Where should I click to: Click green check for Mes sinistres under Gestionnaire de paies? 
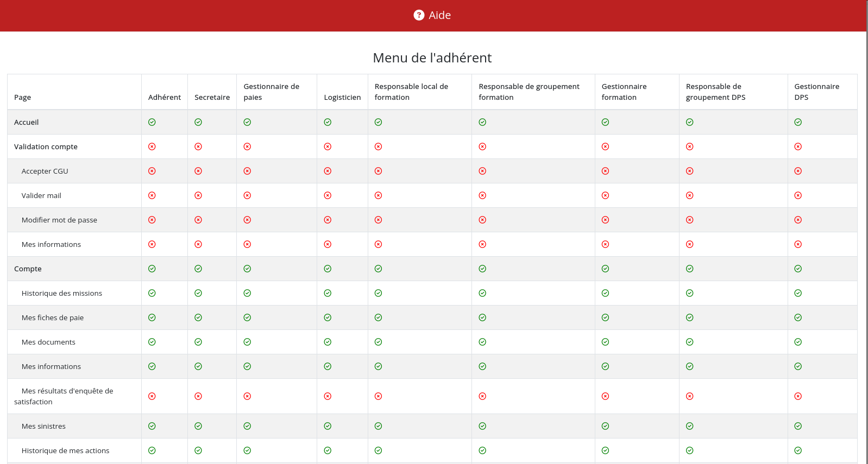pos(247,426)
